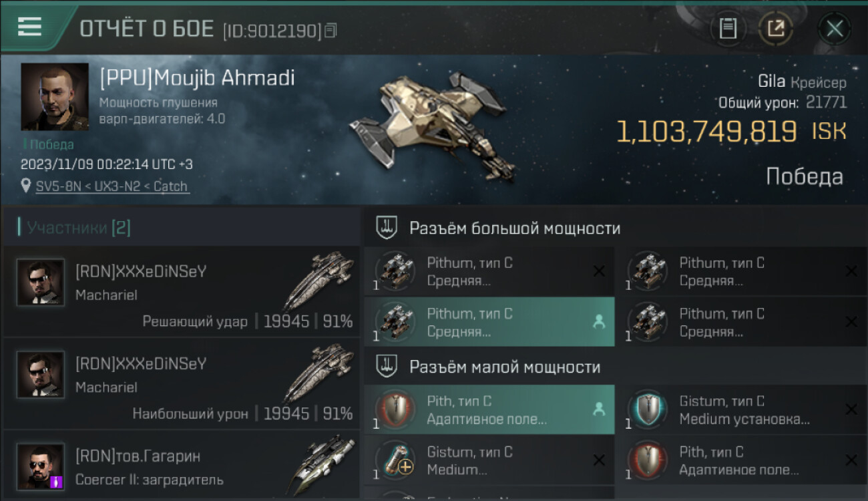
Task: Open the report clipboard icon
Action: point(728,29)
